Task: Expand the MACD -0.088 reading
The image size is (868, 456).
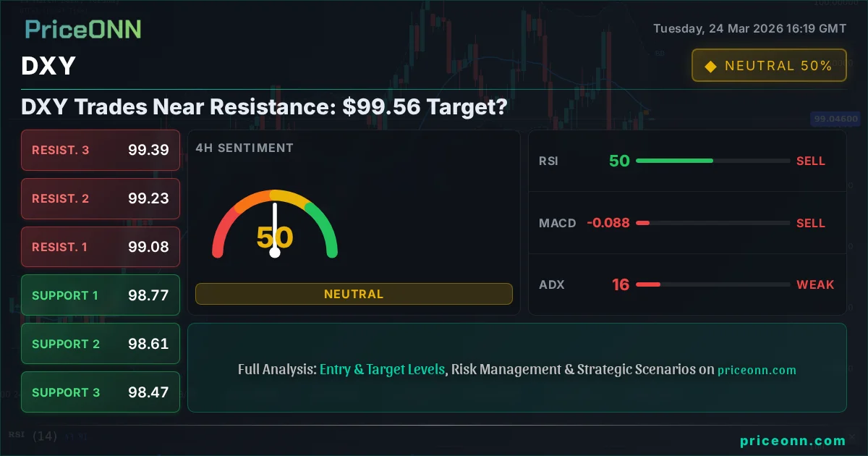Action: [x=608, y=223]
